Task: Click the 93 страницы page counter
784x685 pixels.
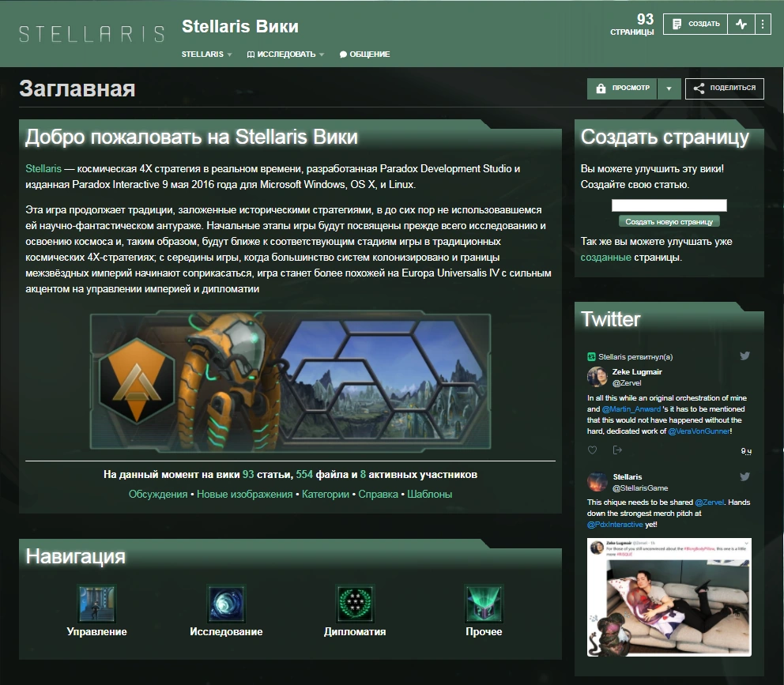Action: (632, 24)
